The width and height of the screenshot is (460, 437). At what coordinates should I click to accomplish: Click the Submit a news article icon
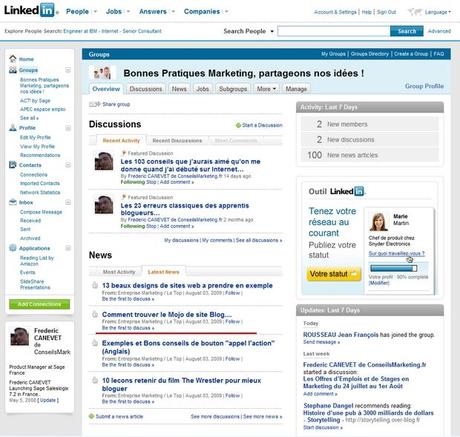pyautogui.click(x=91, y=416)
